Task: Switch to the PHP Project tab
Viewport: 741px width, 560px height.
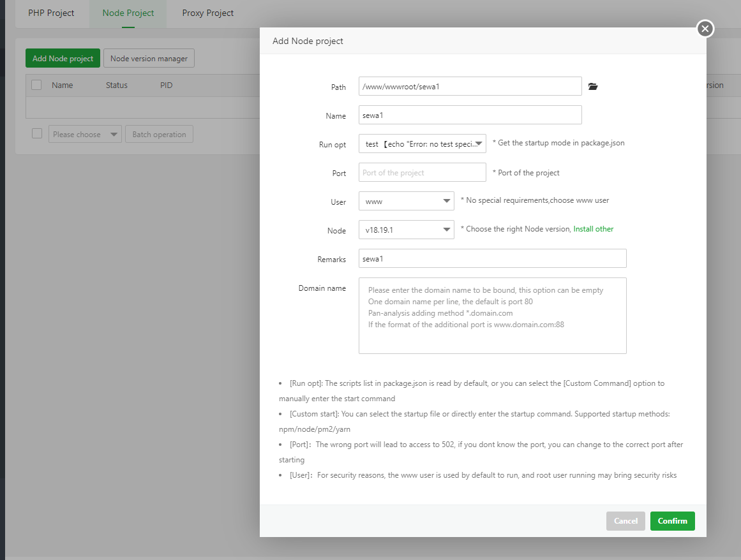Action: coord(51,13)
